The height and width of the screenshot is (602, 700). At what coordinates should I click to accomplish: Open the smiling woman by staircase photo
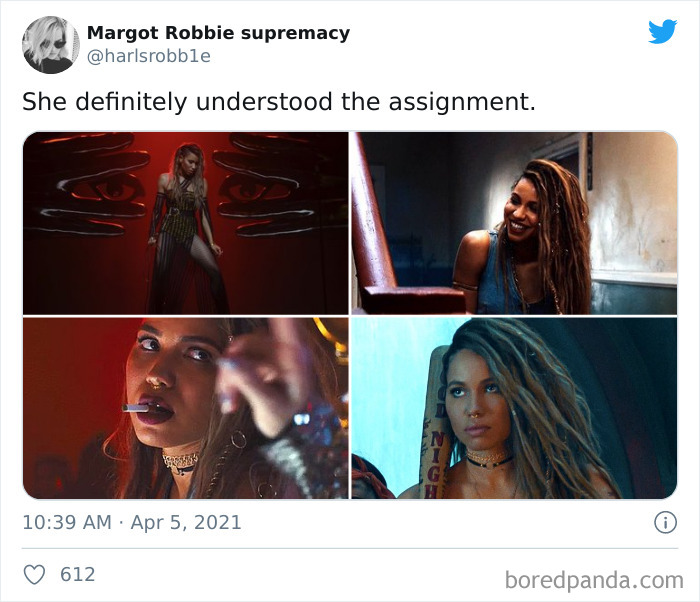click(514, 223)
